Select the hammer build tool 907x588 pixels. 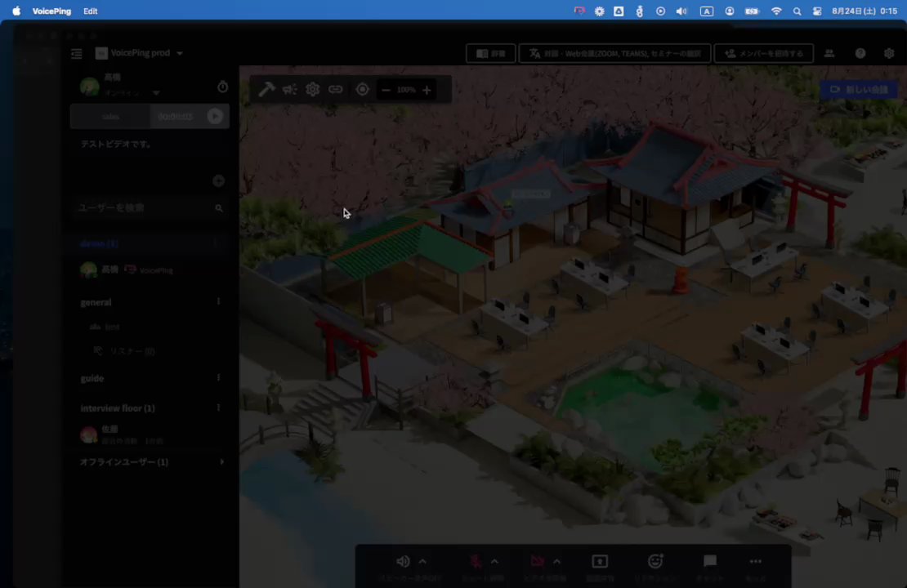[x=266, y=90]
